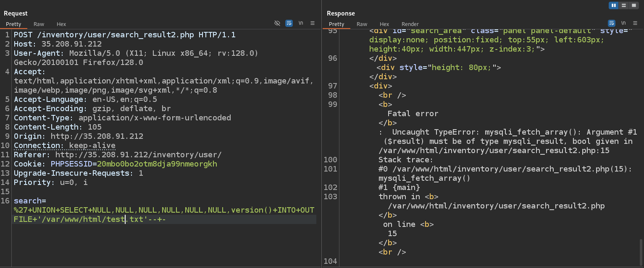Click Response line number 103
Image resolution: width=644 pixels, height=268 pixels.
pyautogui.click(x=331, y=196)
